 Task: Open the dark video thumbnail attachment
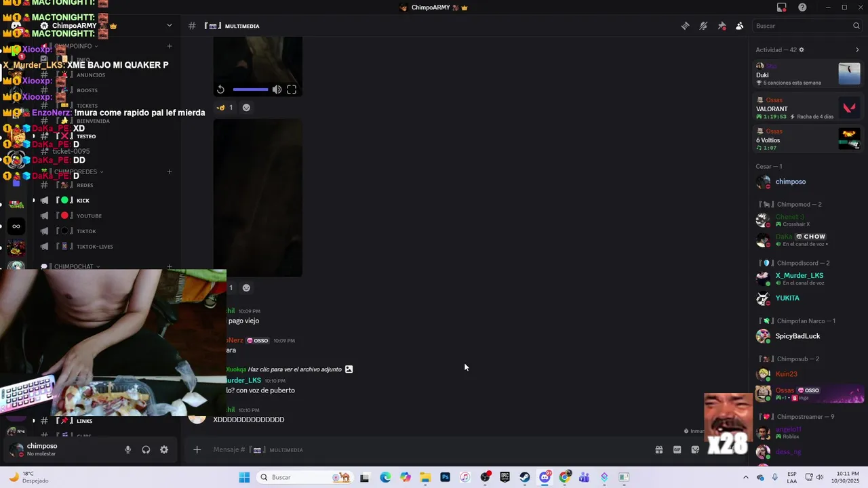(x=258, y=198)
